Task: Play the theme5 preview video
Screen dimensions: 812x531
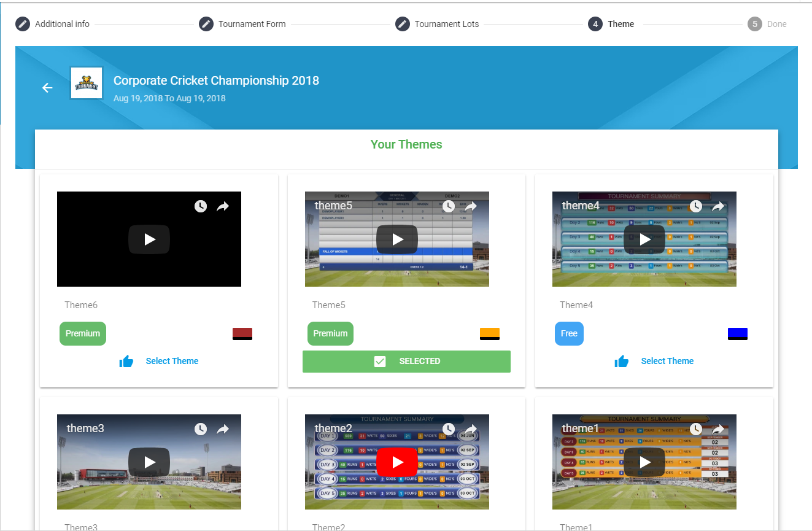Action: pyautogui.click(x=397, y=239)
